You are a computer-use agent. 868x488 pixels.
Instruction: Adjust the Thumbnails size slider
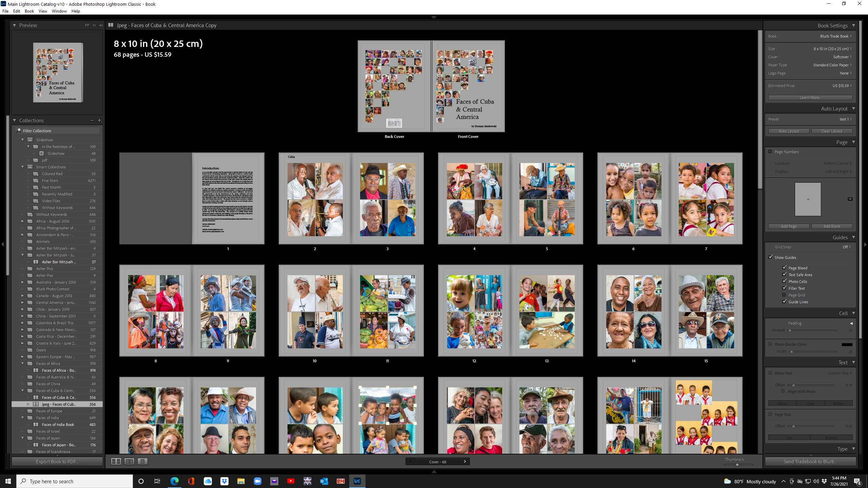pyautogui.click(x=737, y=465)
